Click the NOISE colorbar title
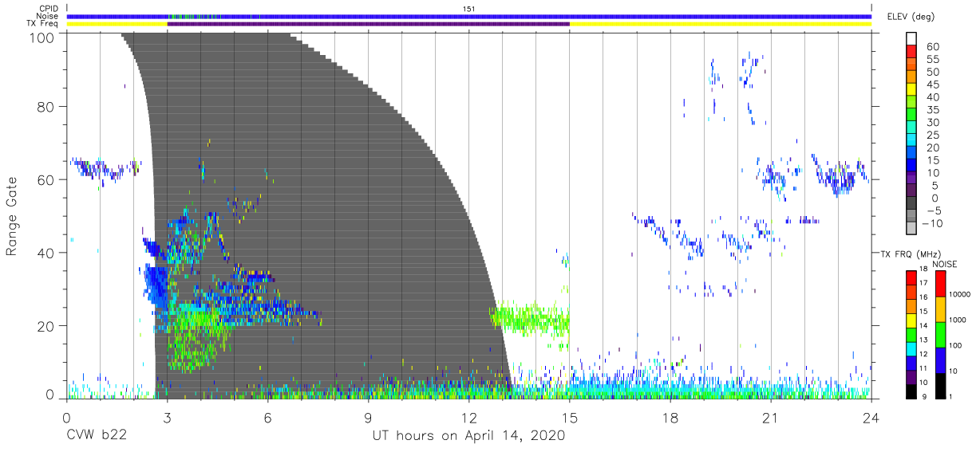Screen dimensions: 980x452 tap(946, 265)
